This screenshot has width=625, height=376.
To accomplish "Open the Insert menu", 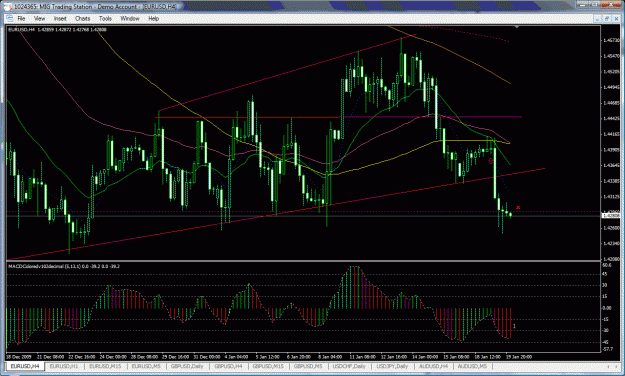I will [x=60, y=18].
